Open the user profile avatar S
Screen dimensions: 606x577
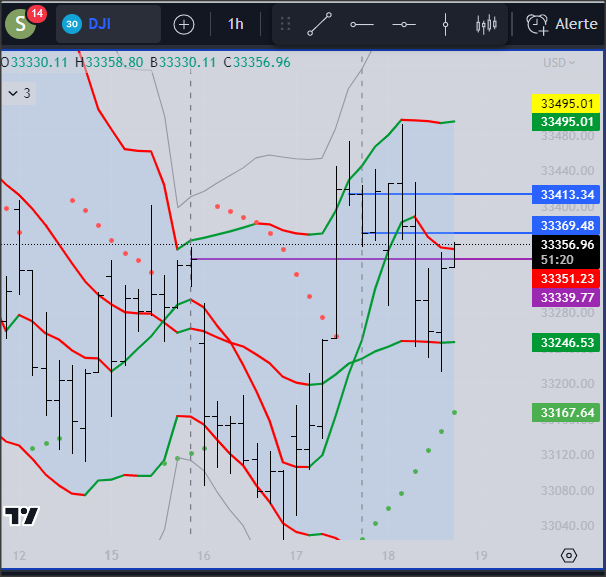pos(20,24)
